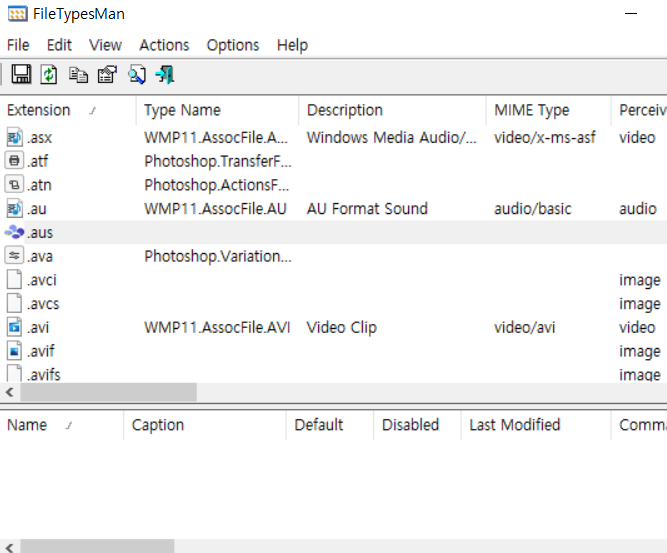Click the .aus extension text
Screen dimensions: 667x553
pos(40,233)
